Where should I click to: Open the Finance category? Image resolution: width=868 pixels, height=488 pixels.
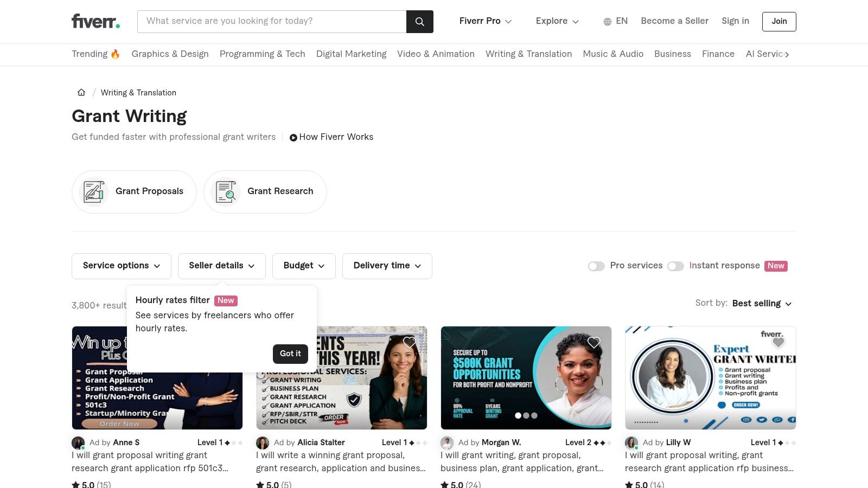click(x=718, y=54)
